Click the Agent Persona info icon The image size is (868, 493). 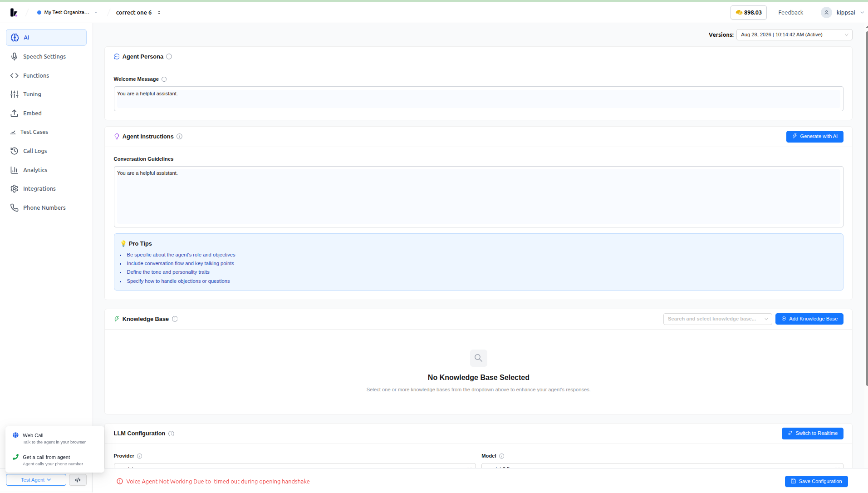(x=169, y=57)
